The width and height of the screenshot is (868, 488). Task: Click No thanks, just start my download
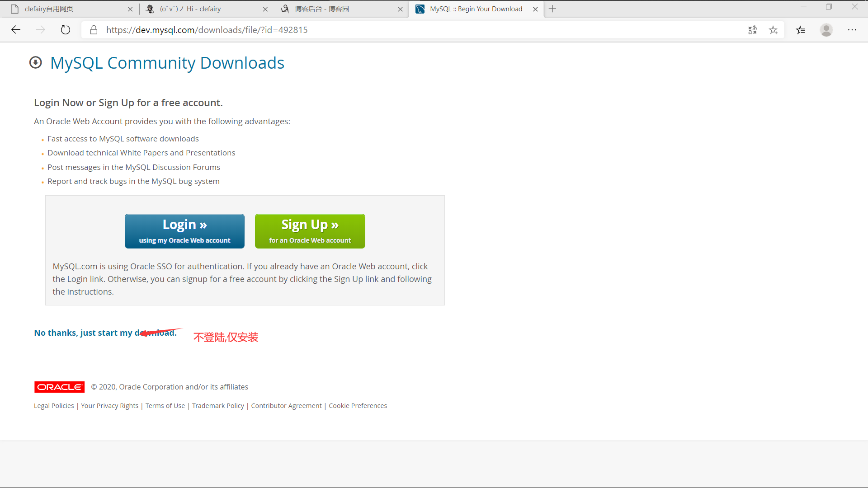tap(105, 333)
